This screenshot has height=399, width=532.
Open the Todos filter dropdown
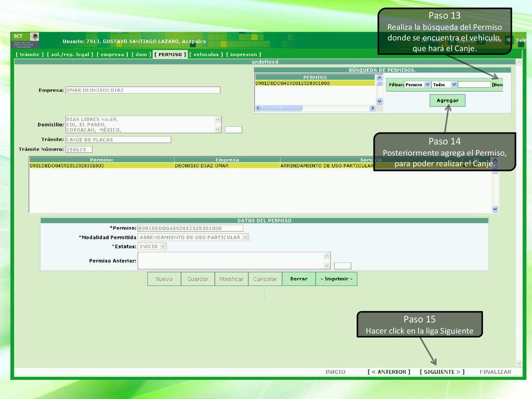454,85
